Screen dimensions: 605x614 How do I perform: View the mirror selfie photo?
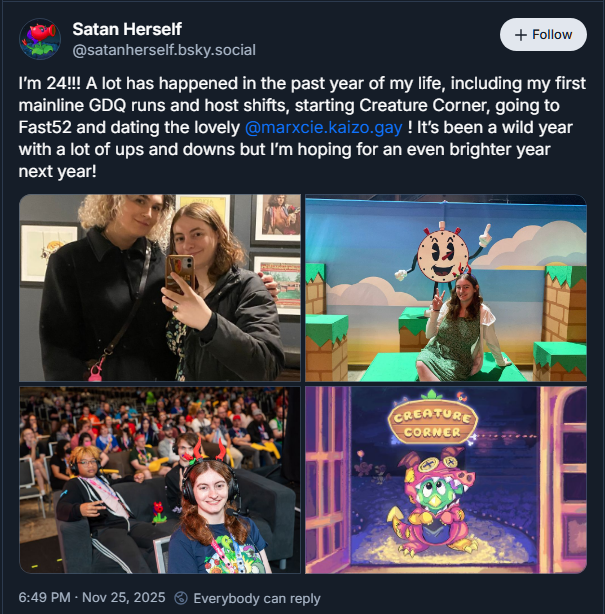point(160,288)
